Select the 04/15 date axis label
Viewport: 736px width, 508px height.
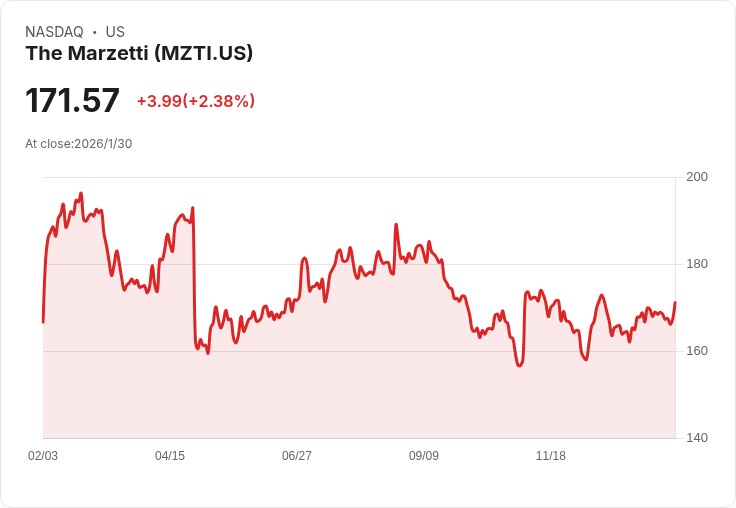click(x=170, y=455)
